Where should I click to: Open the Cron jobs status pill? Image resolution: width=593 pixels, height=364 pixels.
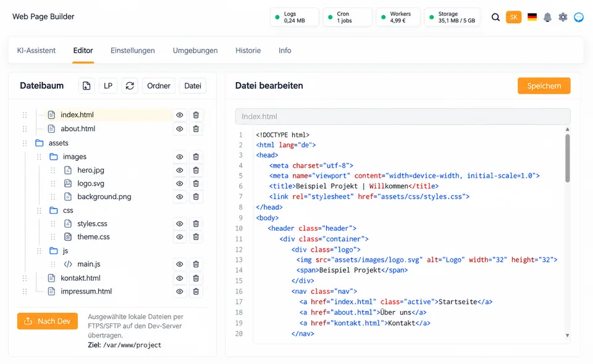coord(347,17)
